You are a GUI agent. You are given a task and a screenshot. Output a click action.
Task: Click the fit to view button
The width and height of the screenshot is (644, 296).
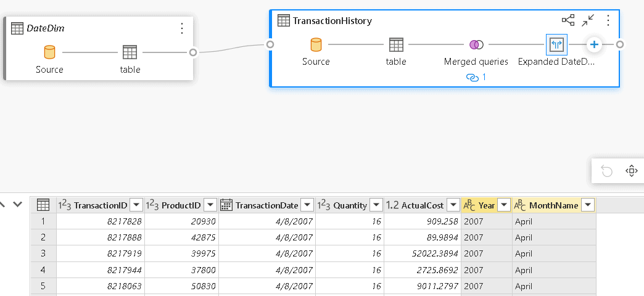click(x=631, y=171)
